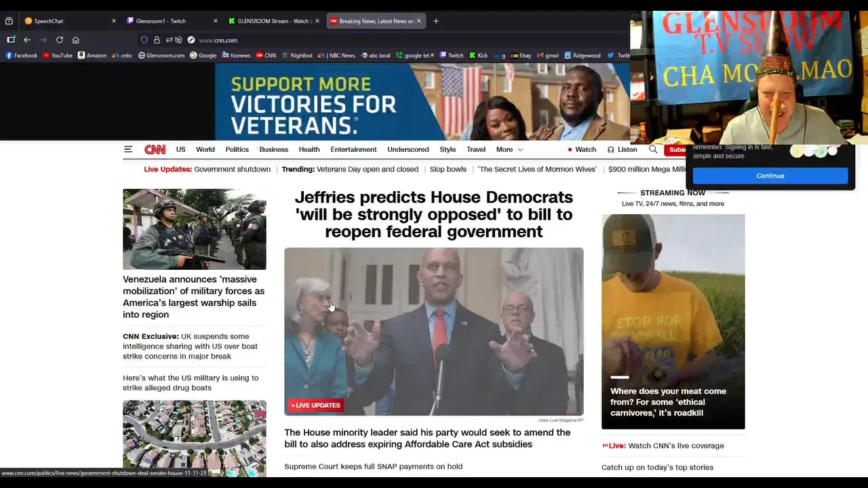Close the Breaking News CNN tab
The width and height of the screenshot is (868, 488).
(419, 21)
